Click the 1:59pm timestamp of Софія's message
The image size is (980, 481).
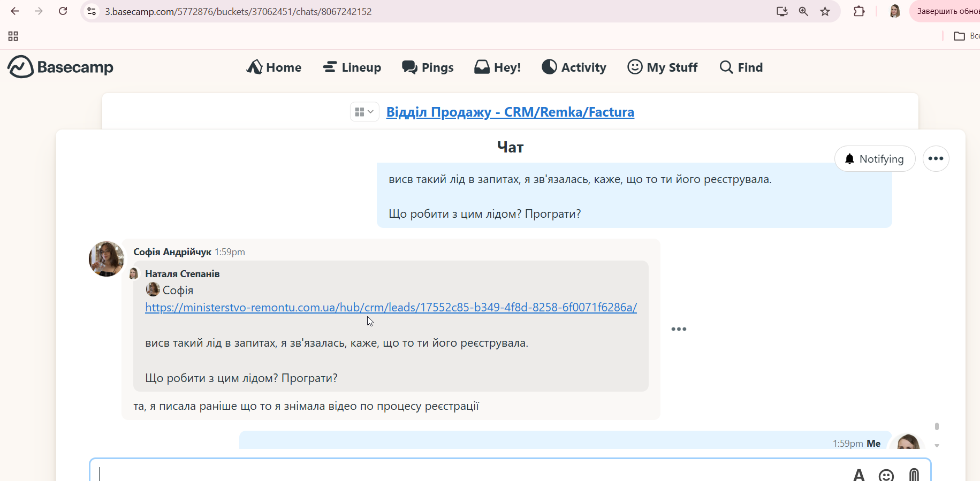point(230,252)
